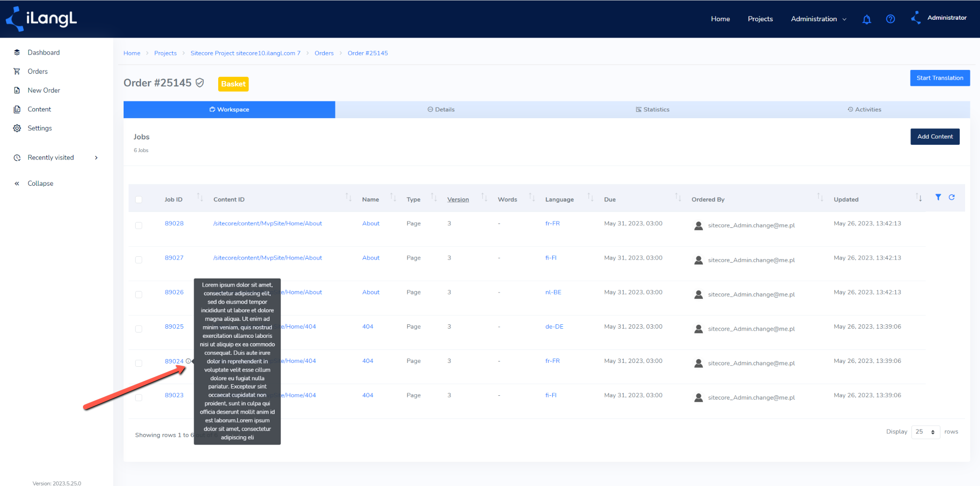Click user avatar in job 89028 row
The image size is (980, 486).
pos(698,225)
